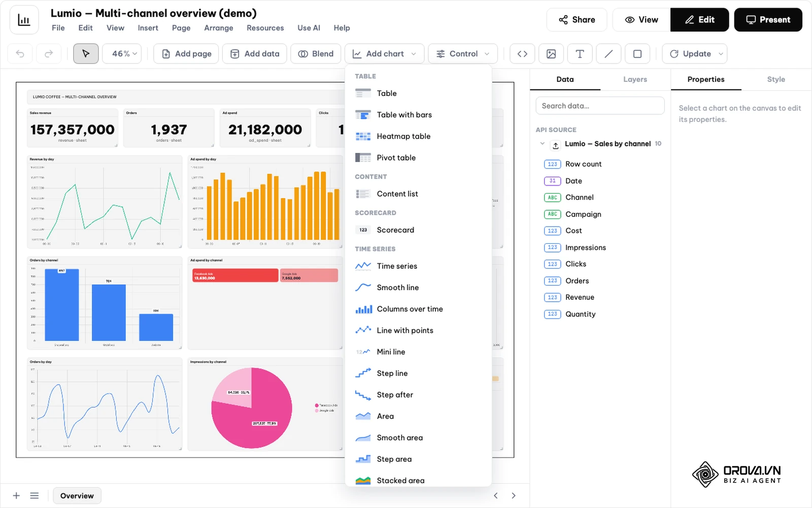Click the redo arrow icon

(x=49, y=54)
